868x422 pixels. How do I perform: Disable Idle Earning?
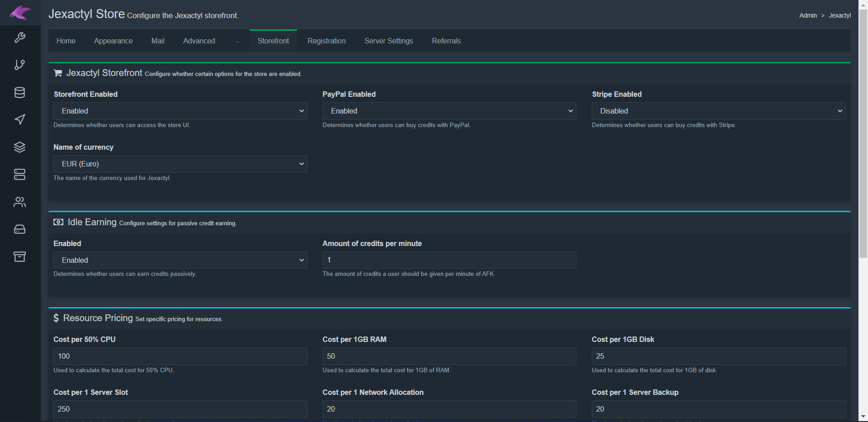click(x=180, y=260)
